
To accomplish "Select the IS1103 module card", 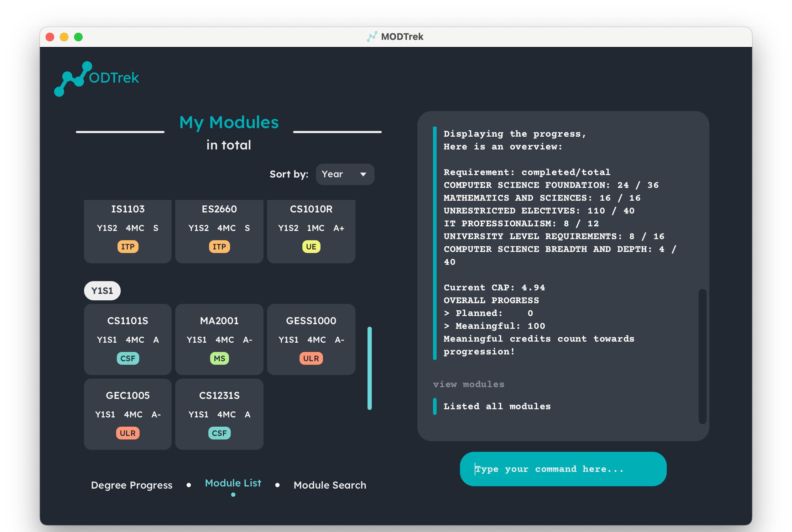I will tap(128, 231).
